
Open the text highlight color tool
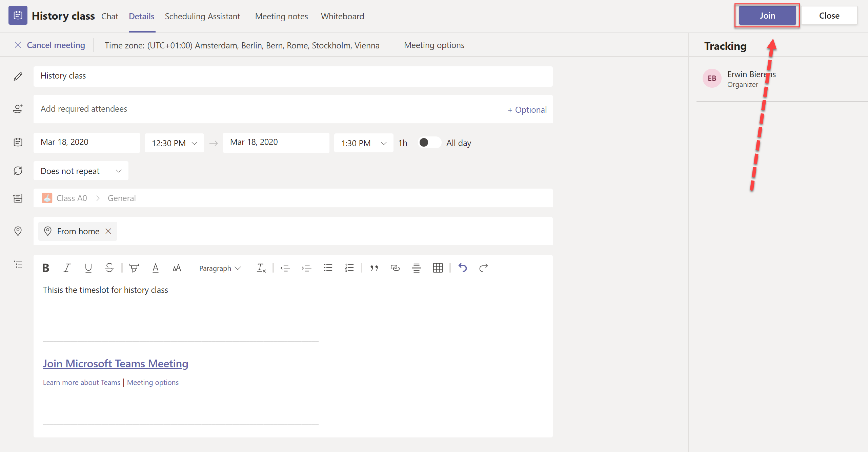click(x=134, y=268)
